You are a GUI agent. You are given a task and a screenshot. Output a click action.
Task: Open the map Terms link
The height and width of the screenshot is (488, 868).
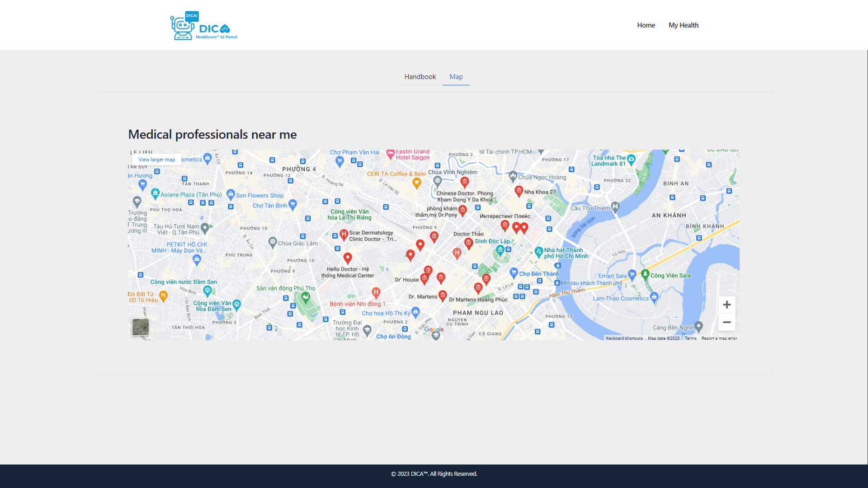click(690, 338)
